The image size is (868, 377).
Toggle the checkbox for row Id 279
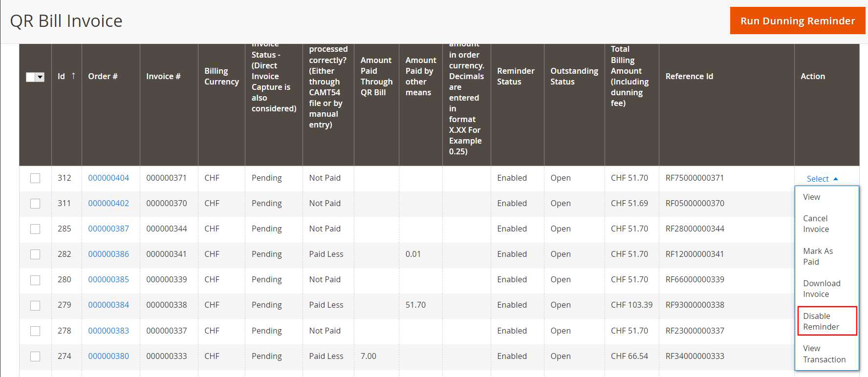(35, 305)
